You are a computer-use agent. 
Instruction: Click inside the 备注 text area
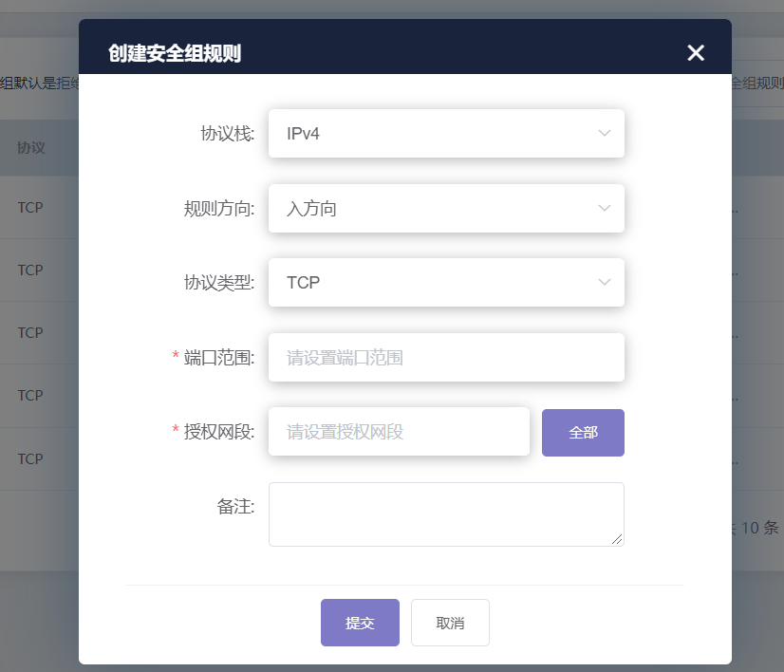(446, 513)
